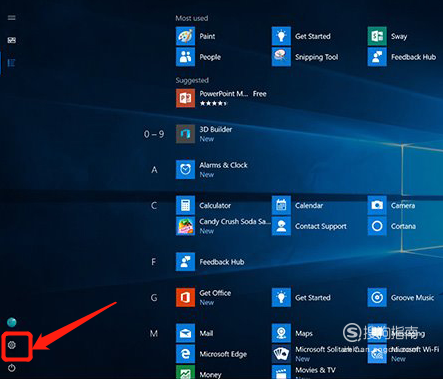Screen dimensions: 443x379
Task: Open the People app
Action: (x=198, y=57)
